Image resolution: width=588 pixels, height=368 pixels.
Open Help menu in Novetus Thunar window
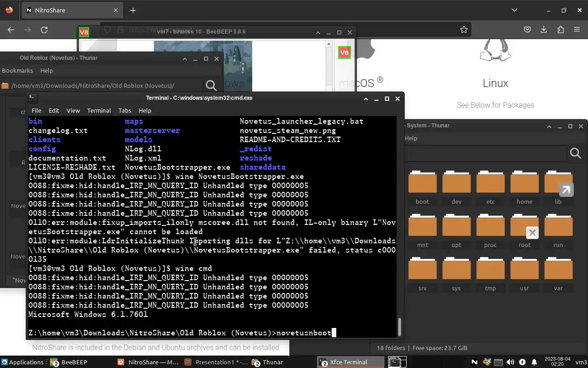point(46,70)
